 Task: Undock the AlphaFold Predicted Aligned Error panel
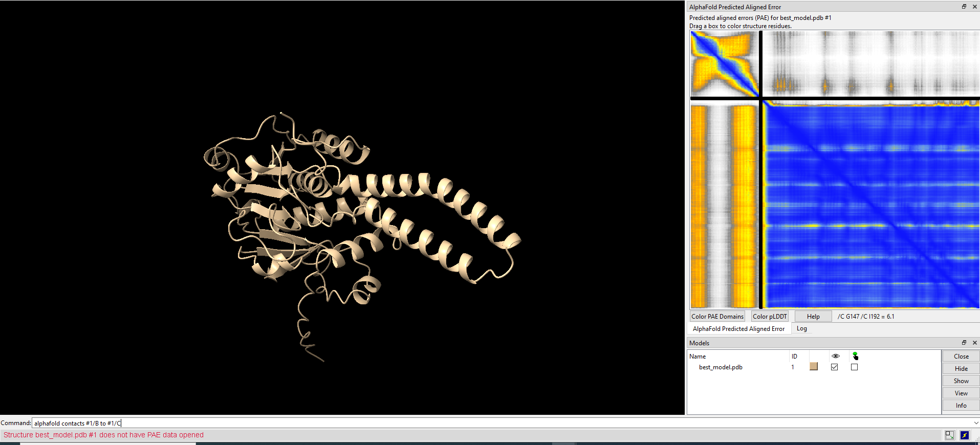964,7
